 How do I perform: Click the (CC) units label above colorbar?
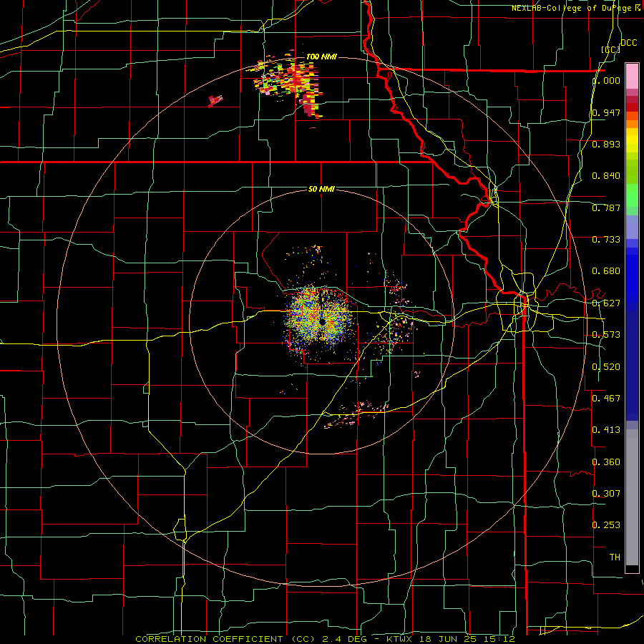click(611, 49)
